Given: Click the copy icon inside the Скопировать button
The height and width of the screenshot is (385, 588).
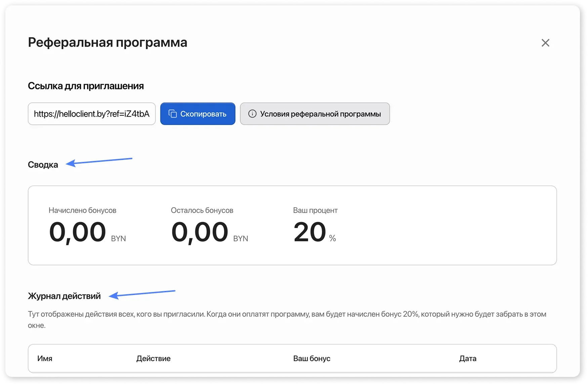Looking at the screenshot, I should [x=172, y=114].
